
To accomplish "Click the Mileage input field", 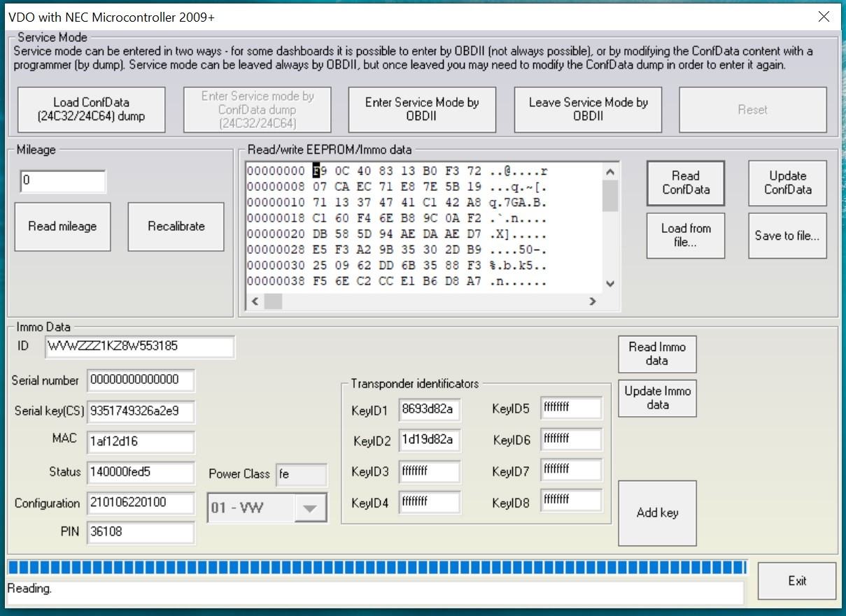I will [x=63, y=181].
